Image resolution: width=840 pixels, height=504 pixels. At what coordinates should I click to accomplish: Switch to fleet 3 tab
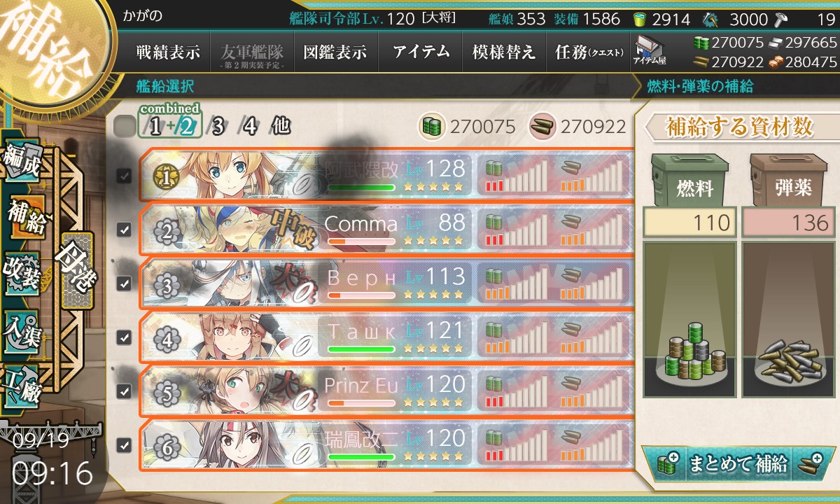coord(217,127)
